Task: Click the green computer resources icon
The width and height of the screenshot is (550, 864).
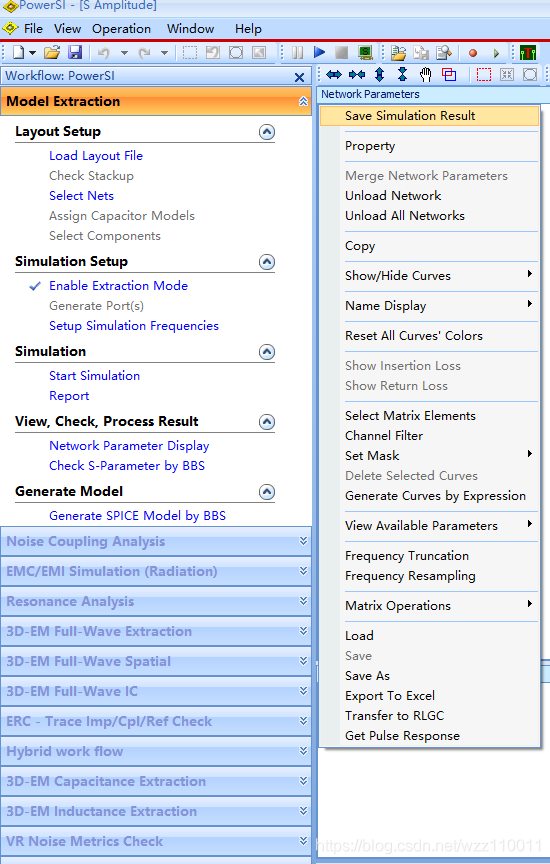Action: [x=365, y=53]
